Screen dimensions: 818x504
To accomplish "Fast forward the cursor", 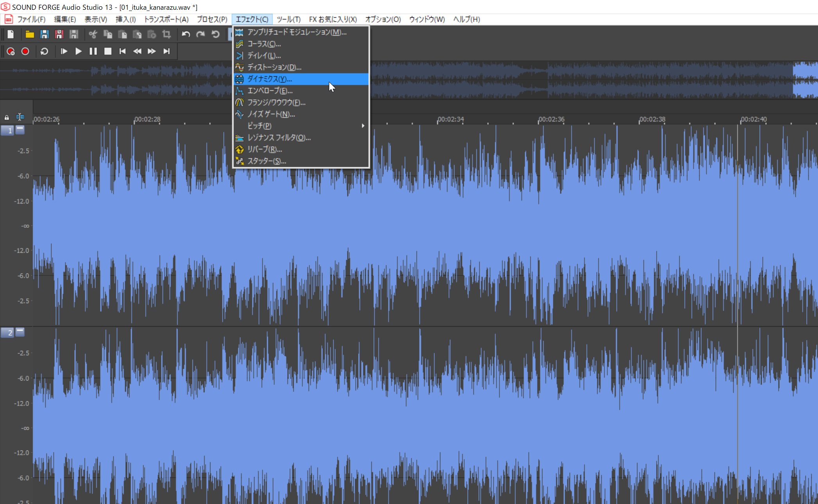I will click(152, 51).
